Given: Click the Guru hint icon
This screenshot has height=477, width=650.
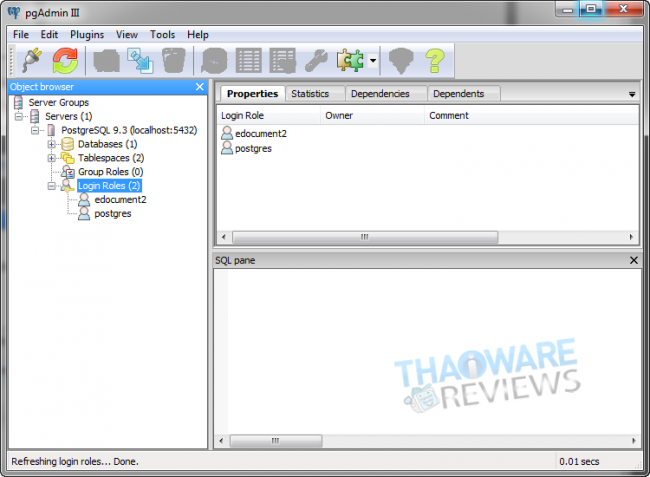Looking at the screenshot, I should (x=401, y=61).
